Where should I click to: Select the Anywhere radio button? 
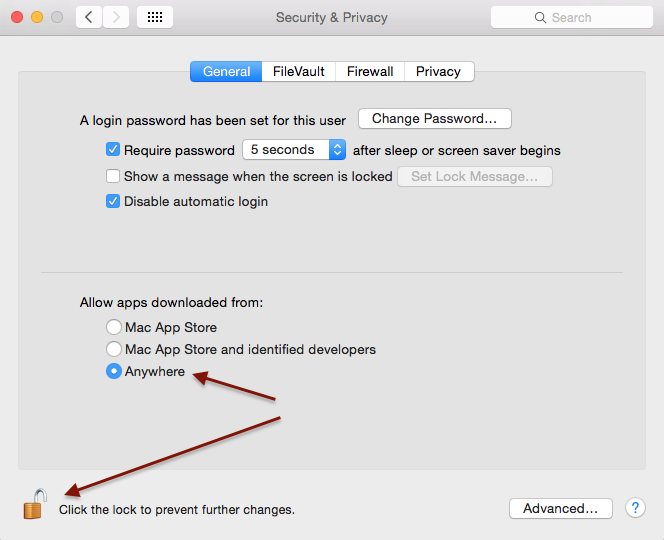[x=113, y=371]
